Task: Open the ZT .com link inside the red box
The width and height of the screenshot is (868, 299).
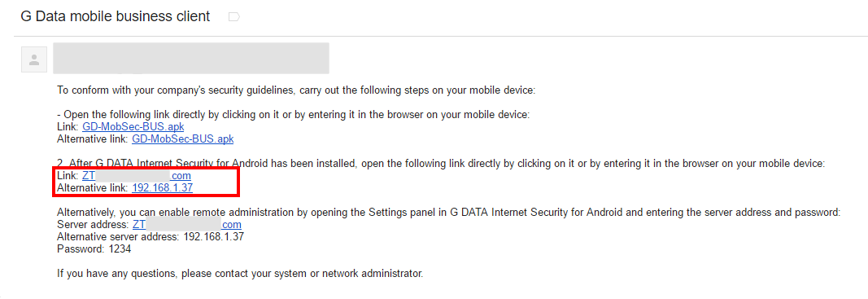Action: (x=137, y=176)
